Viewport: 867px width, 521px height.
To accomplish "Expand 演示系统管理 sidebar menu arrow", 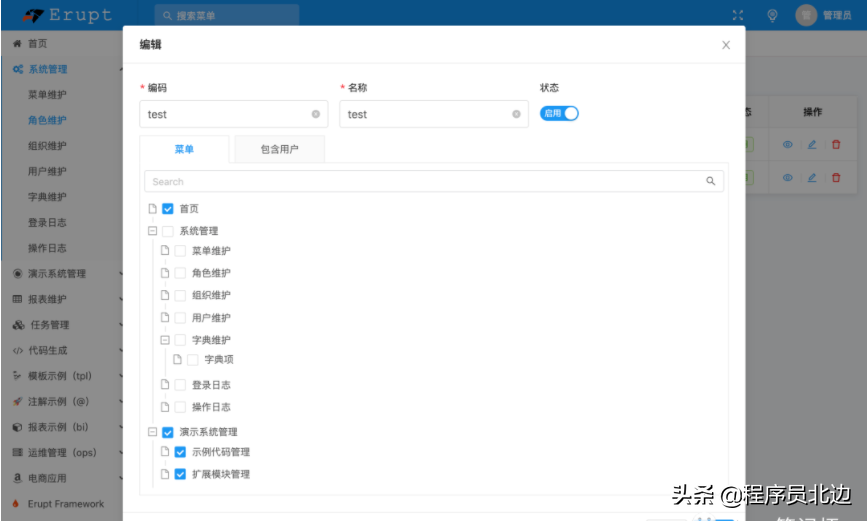I will coord(121,274).
